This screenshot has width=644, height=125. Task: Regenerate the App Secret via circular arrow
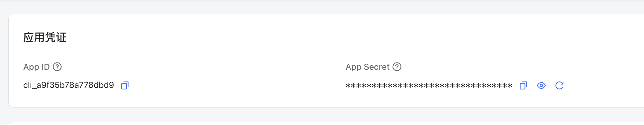[559, 86]
